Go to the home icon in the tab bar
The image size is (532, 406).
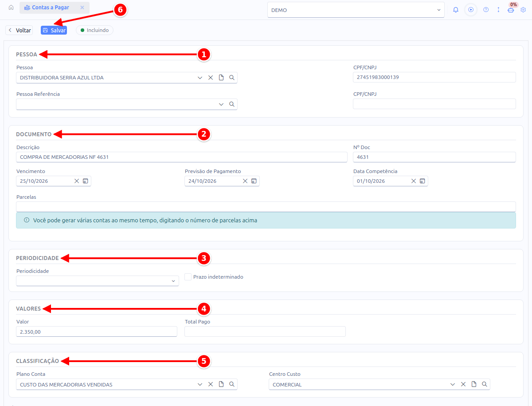click(x=11, y=8)
